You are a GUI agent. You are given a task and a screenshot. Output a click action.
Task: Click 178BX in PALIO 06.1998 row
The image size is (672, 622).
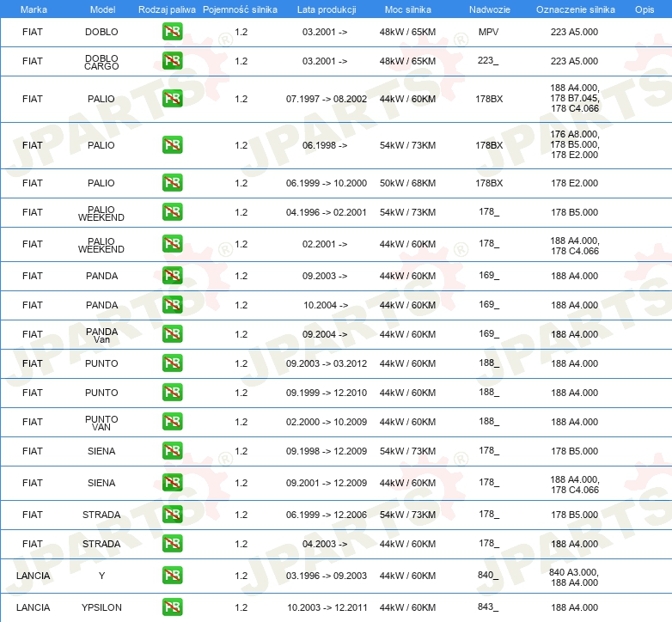point(489,145)
